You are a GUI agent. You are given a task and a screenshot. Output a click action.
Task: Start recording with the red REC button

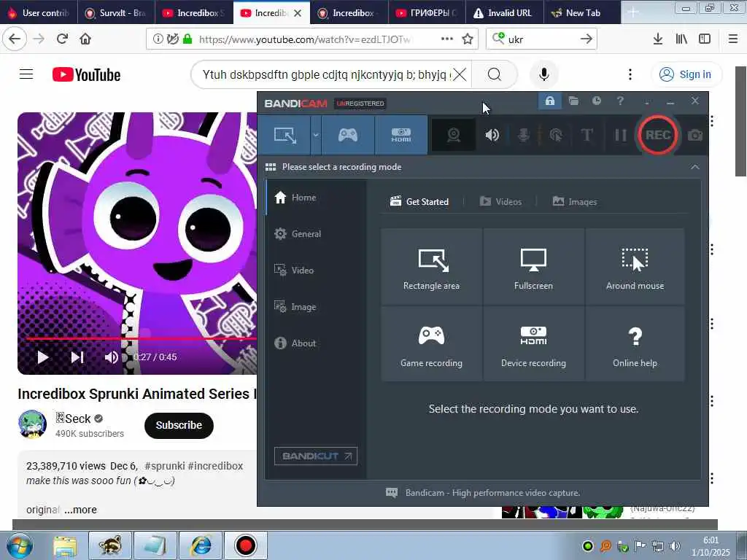coord(658,135)
